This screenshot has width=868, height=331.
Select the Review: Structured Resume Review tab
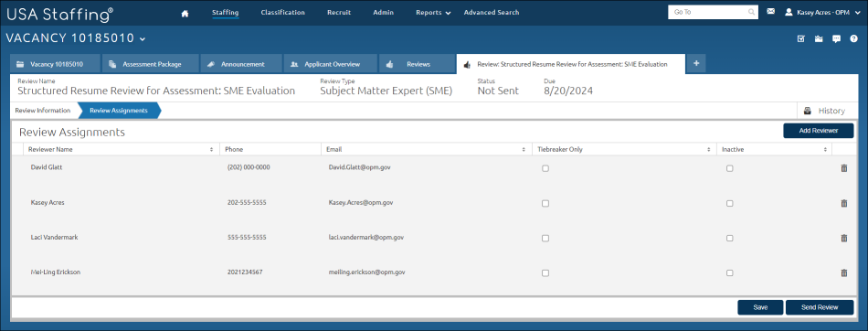click(x=571, y=64)
